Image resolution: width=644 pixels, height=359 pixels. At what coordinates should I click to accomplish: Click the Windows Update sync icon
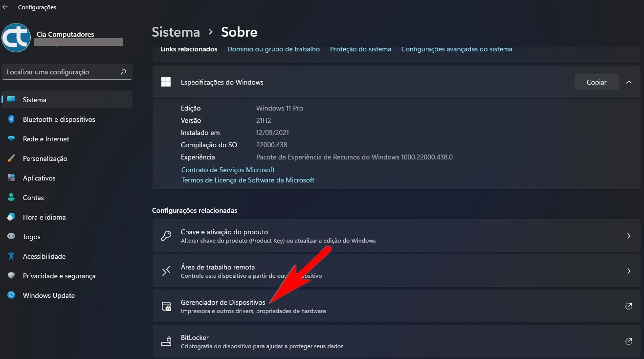(11, 295)
